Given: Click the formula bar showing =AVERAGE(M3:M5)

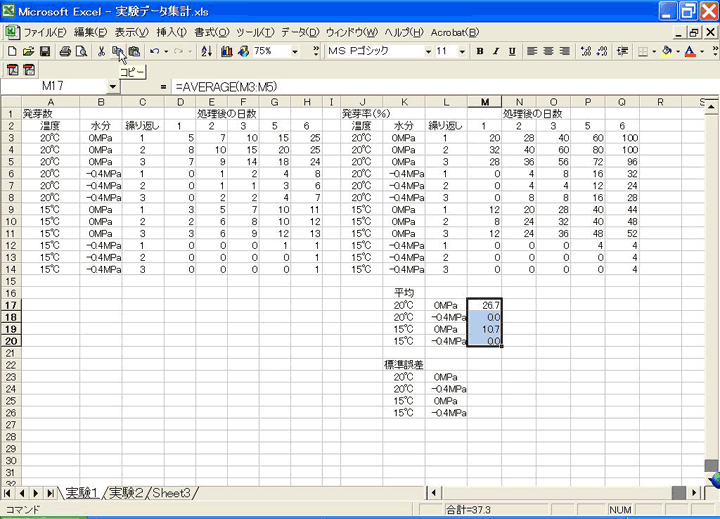Looking at the screenshot, I should pyautogui.click(x=400, y=86).
